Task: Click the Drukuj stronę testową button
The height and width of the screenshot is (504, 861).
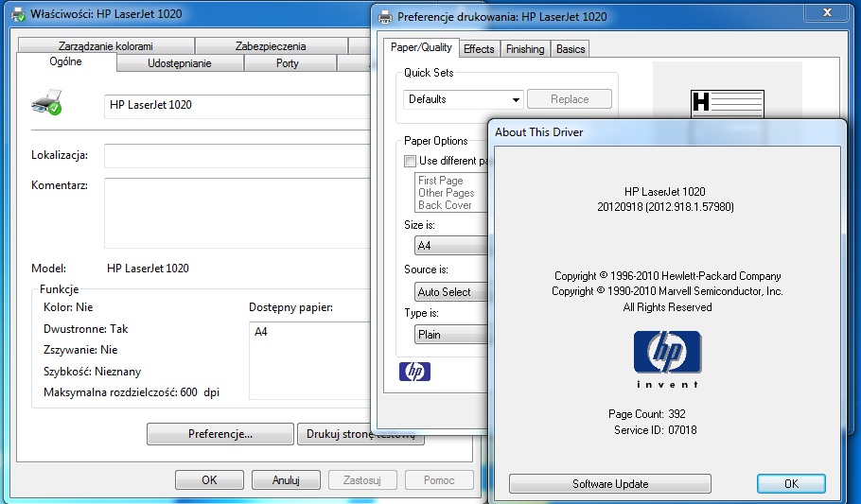Action: [x=360, y=434]
